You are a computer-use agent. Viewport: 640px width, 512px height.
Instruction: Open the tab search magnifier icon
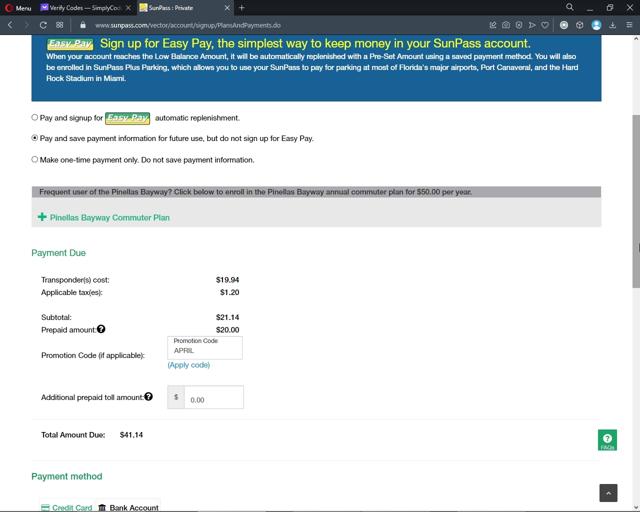point(570,7)
